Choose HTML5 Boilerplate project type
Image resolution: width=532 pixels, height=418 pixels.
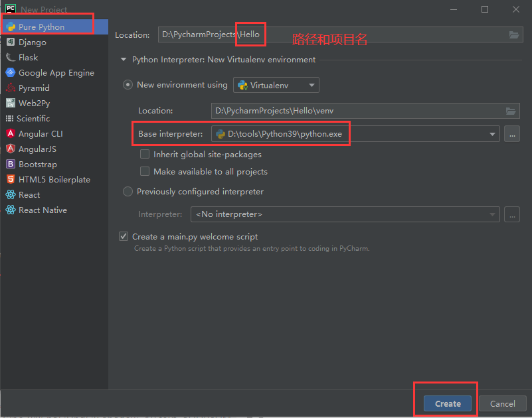click(x=54, y=179)
